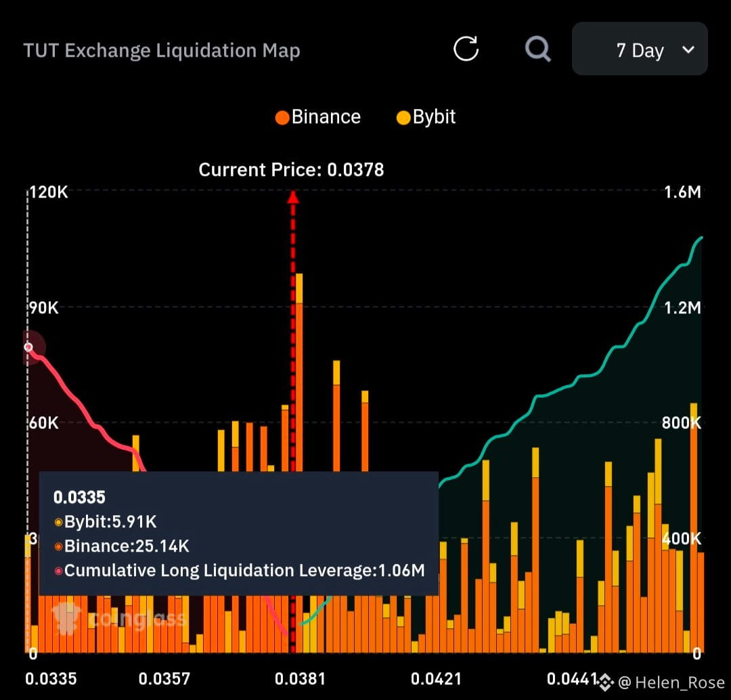Click the 90K left axis label
The width and height of the screenshot is (731, 700).
44,308
